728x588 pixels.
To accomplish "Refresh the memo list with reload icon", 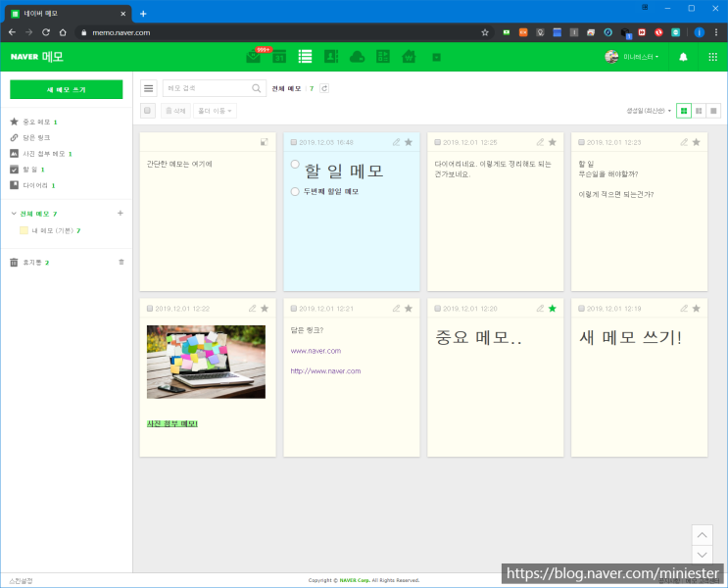I will coord(324,88).
